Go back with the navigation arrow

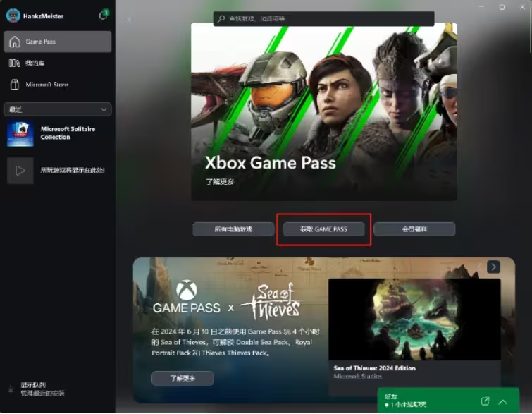(x=128, y=19)
